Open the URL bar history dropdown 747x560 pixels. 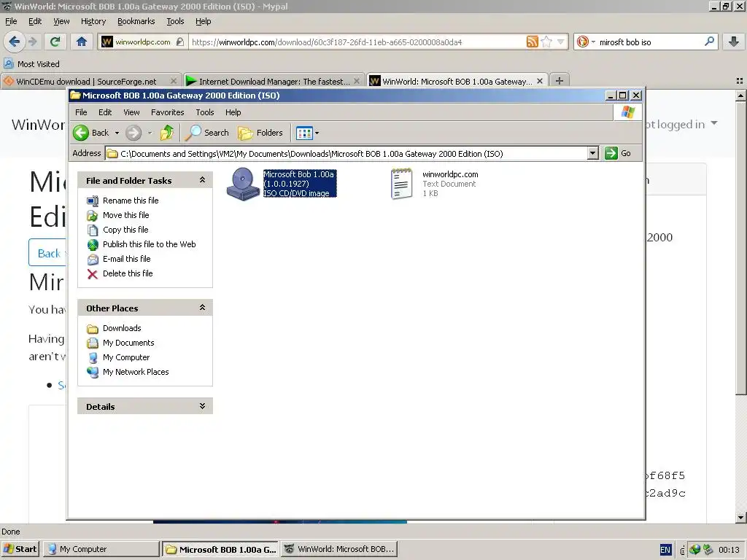coord(560,42)
